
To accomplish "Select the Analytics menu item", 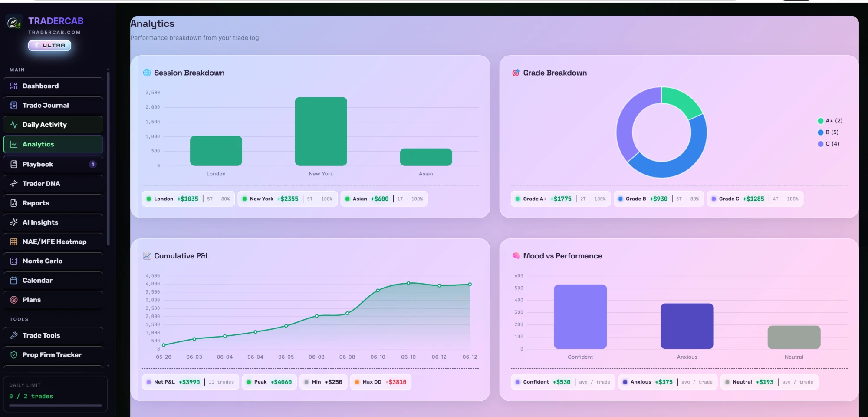I will click(x=53, y=144).
